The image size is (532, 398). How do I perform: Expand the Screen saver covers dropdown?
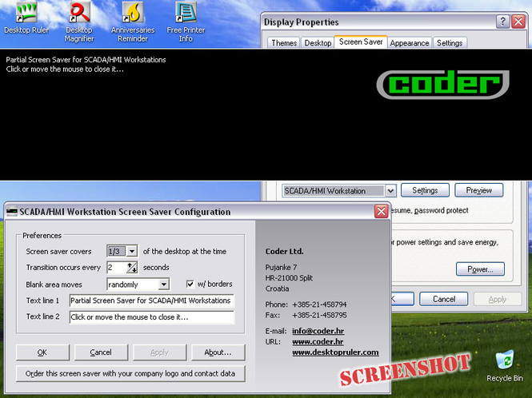pyautogui.click(x=132, y=251)
